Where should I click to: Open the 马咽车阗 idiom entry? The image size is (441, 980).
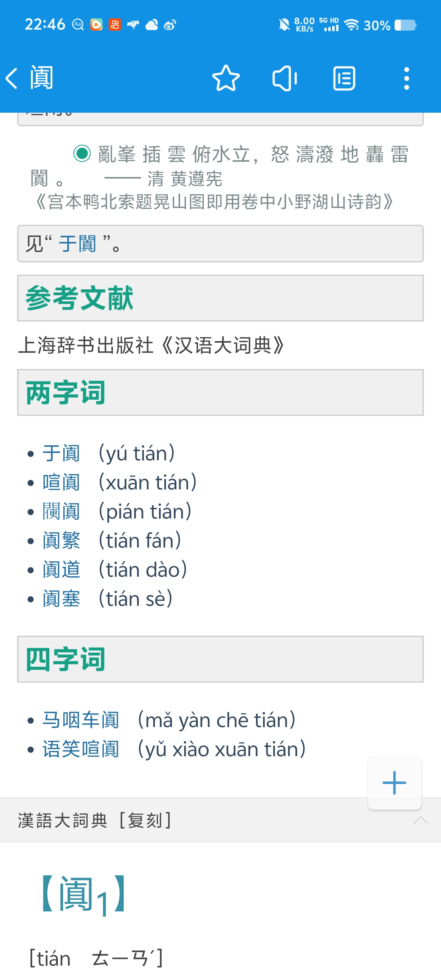[81, 720]
